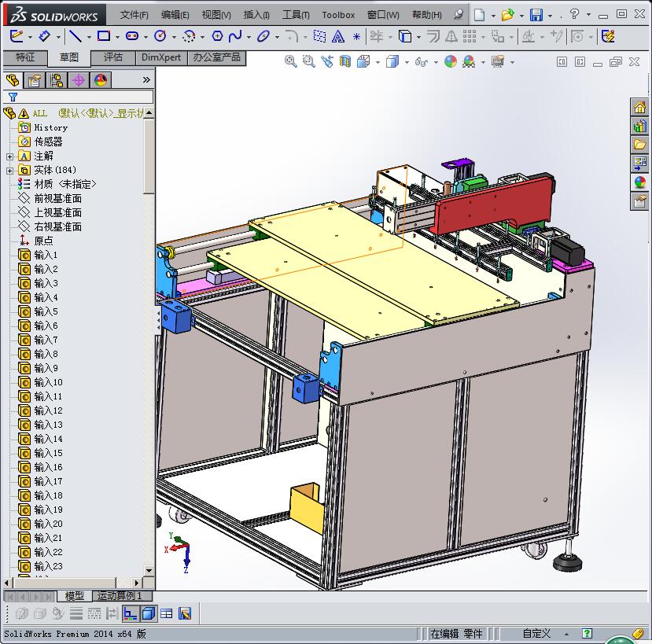Screen dimensions: 652x644
Task: Open File Explorer folder icon in task pane
Action: tap(639, 145)
